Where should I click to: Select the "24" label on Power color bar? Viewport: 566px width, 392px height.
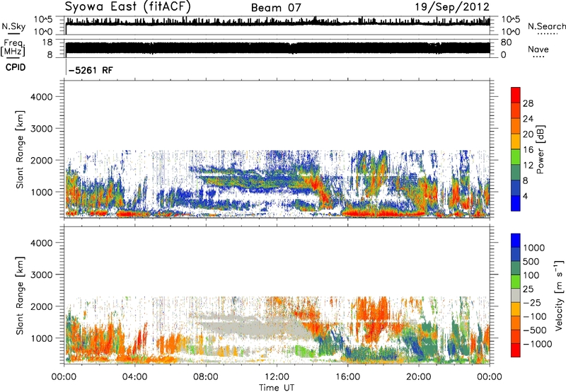point(528,119)
